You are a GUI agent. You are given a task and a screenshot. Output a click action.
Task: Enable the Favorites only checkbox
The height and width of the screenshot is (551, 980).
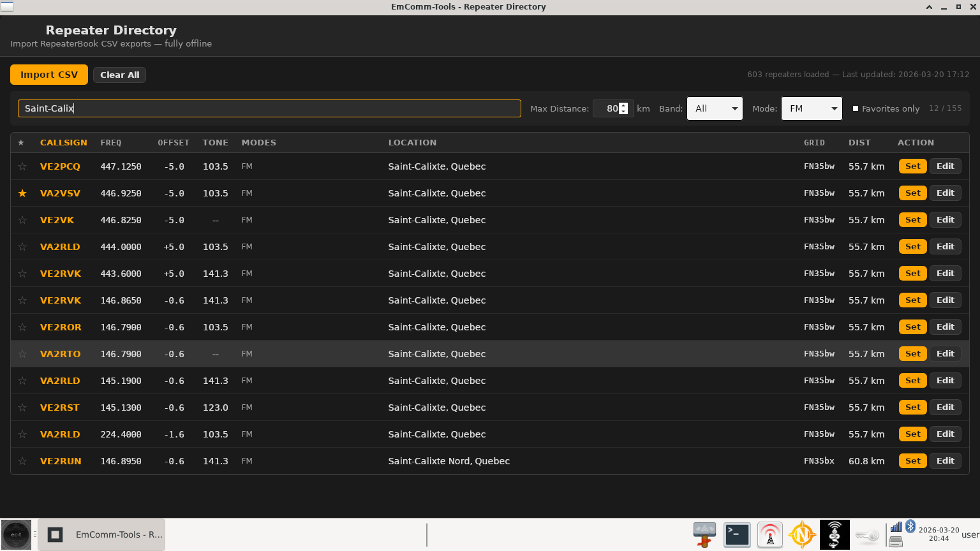coord(856,108)
